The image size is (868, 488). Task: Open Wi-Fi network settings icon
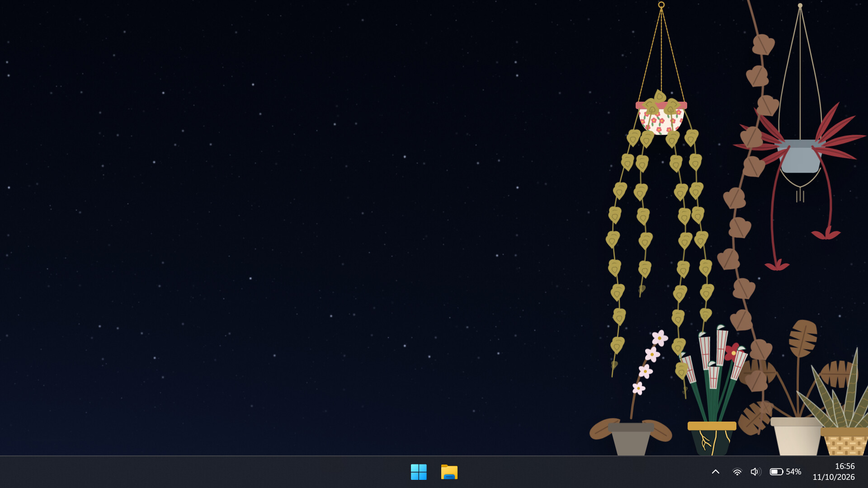click(737, 472)
